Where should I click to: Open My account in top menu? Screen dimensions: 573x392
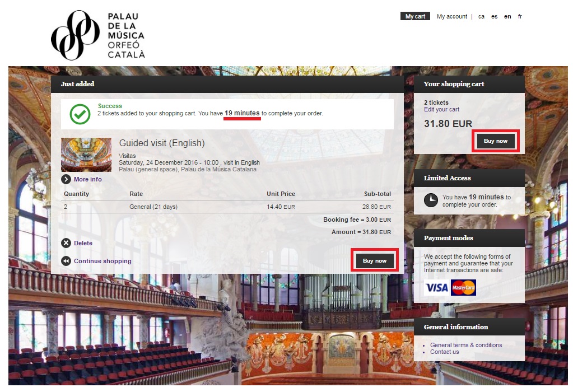pos(451,16)
